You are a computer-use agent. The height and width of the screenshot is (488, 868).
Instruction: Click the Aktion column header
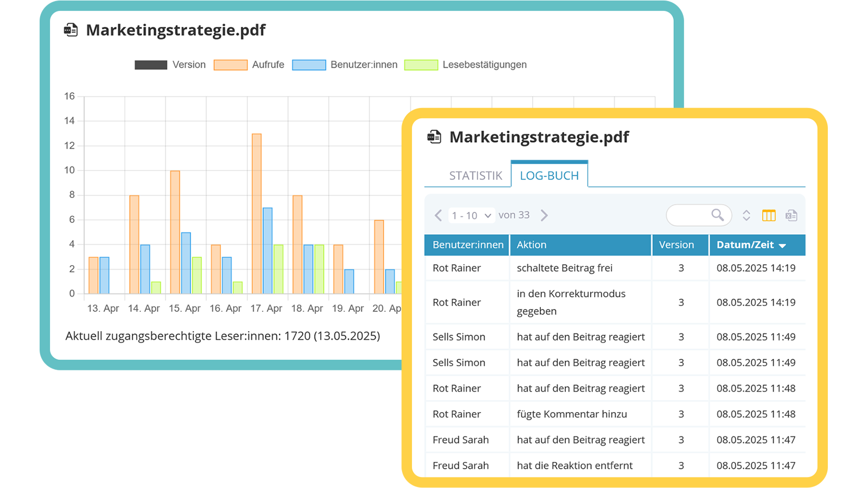[580, 245]
